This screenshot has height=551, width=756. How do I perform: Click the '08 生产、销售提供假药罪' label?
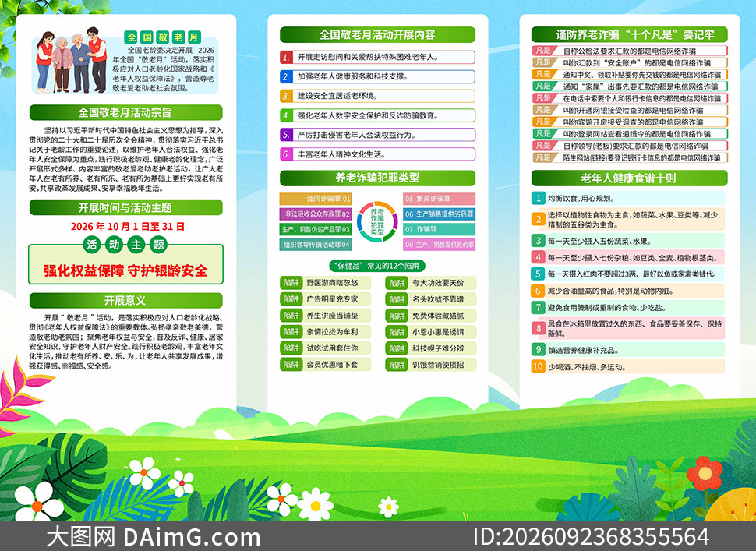pos(440,245)
